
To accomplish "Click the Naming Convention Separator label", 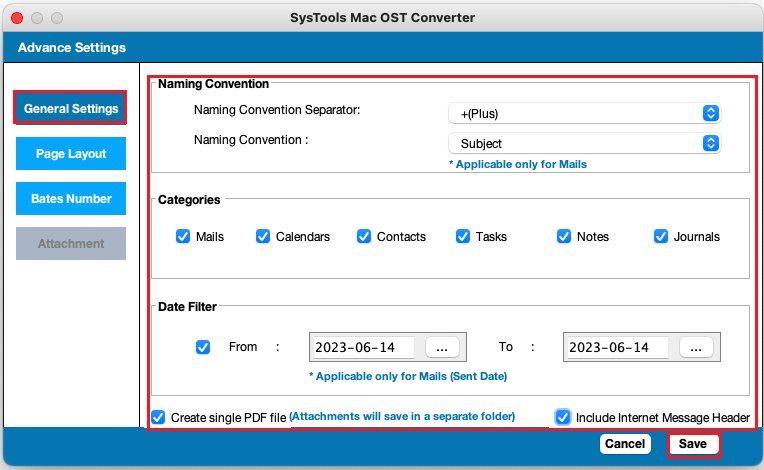I will (277, 110).
